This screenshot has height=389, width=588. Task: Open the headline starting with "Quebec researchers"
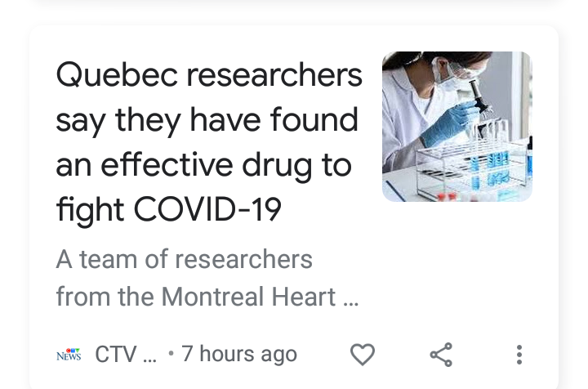[208, 75]
